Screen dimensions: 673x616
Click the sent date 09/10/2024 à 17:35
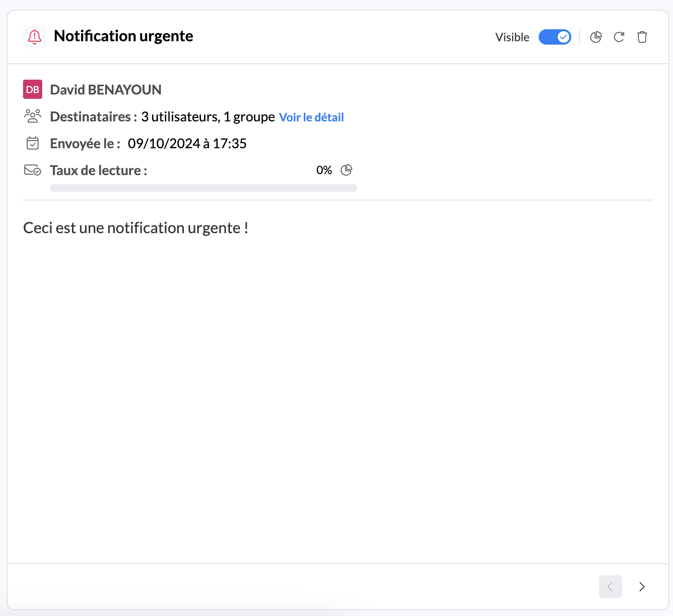point(187,143)
